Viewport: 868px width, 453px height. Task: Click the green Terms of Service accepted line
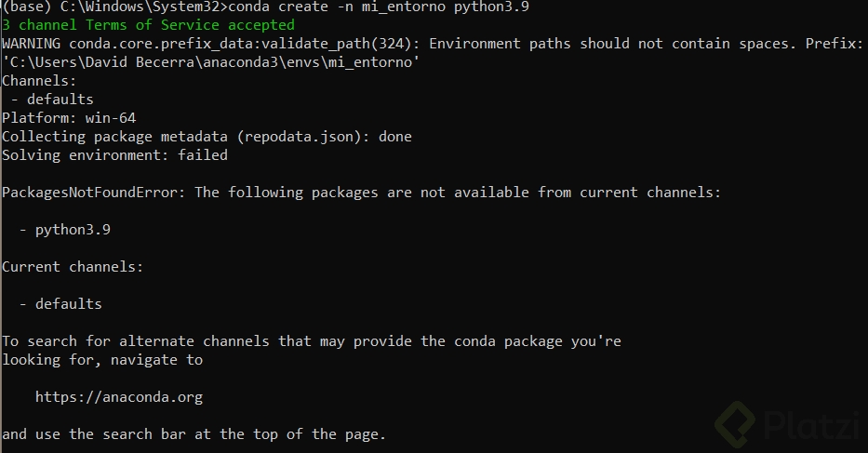point(148,25)
